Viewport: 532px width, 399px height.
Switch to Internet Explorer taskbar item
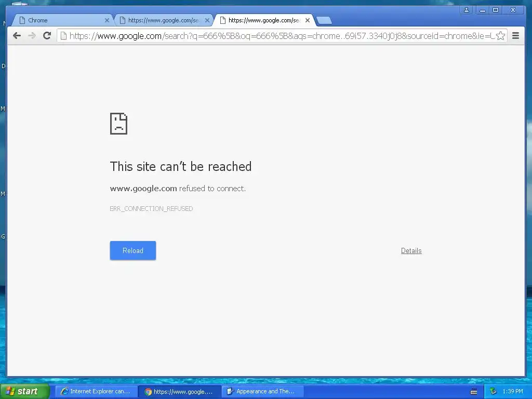tap(96, 392)
